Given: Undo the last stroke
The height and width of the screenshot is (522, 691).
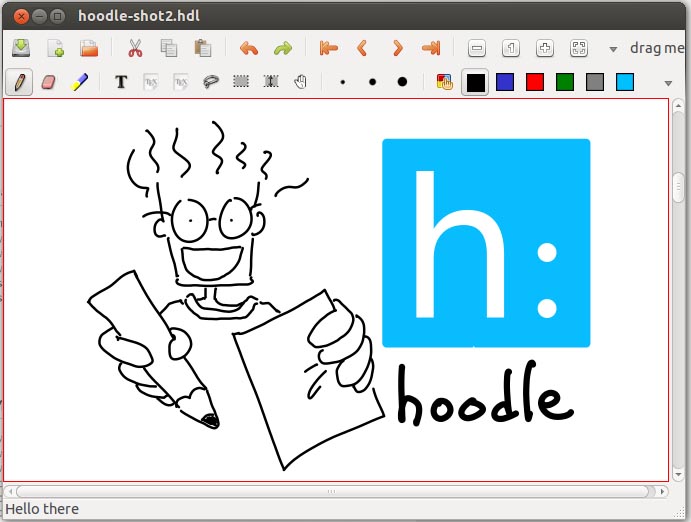Looking at the screenshot, I should 249,48.
